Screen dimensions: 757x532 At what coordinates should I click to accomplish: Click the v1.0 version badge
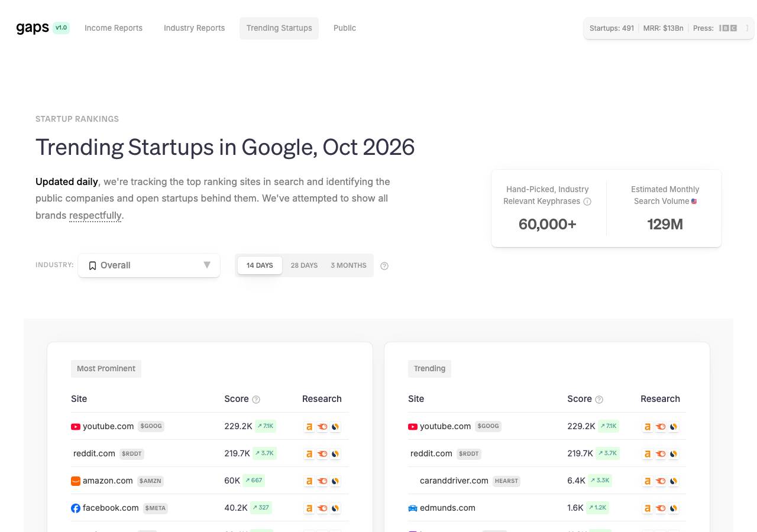coord(61,28)
